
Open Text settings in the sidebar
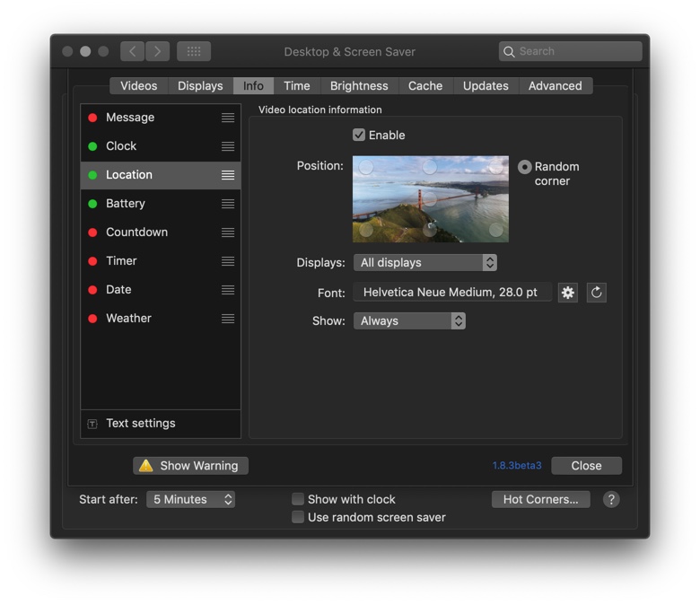click(161, 424)
